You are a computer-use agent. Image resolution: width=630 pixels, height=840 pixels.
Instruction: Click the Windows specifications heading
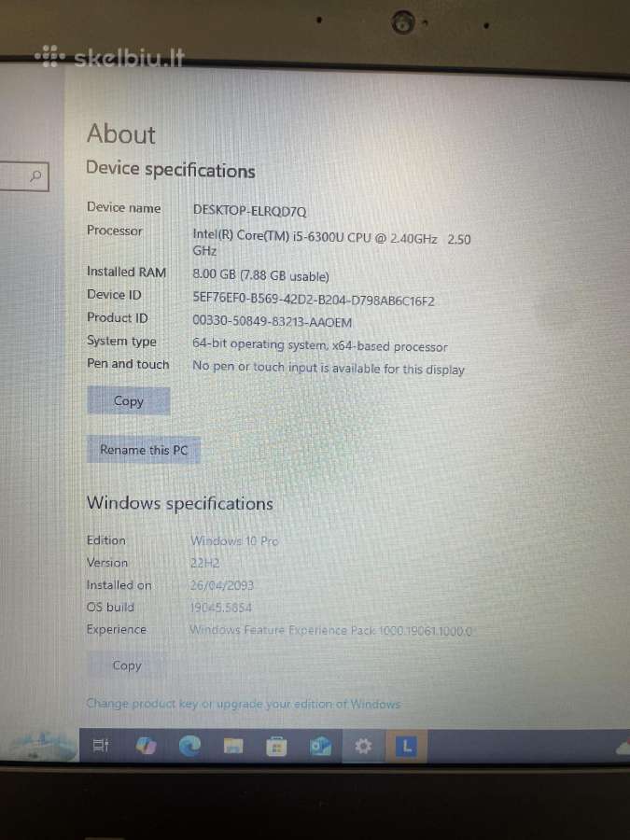tap(180, 503)
